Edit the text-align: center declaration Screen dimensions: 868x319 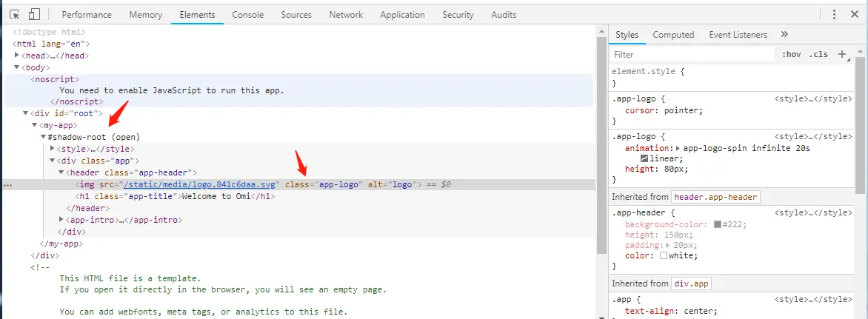click(671, 311)
